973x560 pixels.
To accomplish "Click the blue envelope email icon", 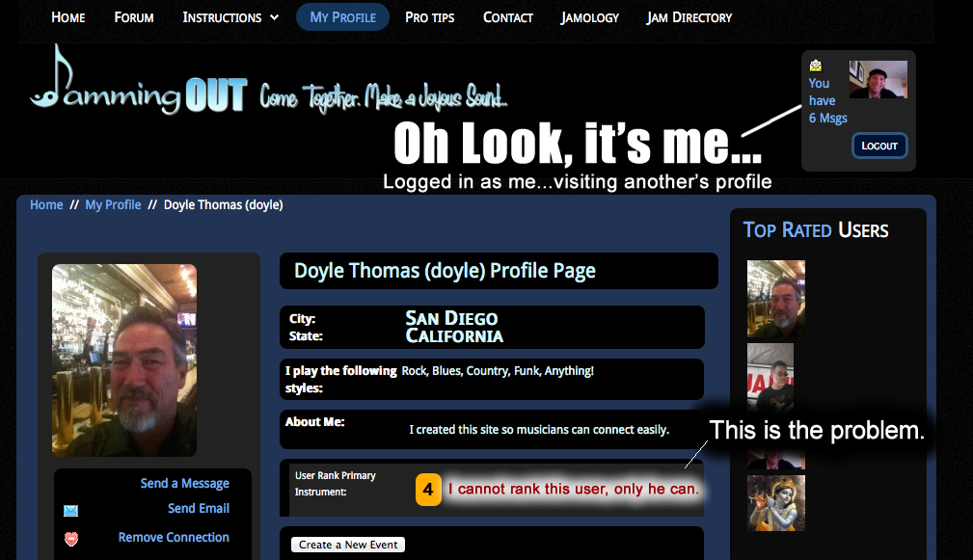I will tap(70, 511).
